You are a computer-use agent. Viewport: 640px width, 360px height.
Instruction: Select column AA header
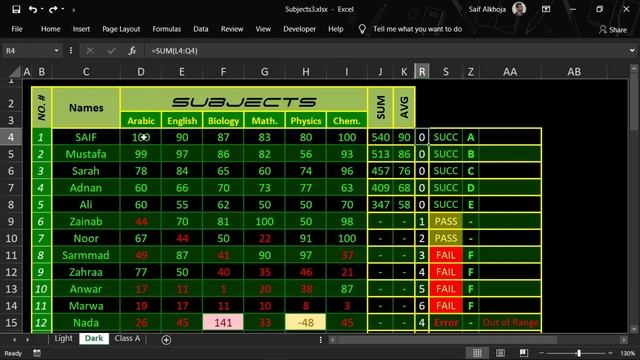tap(510, 72)
